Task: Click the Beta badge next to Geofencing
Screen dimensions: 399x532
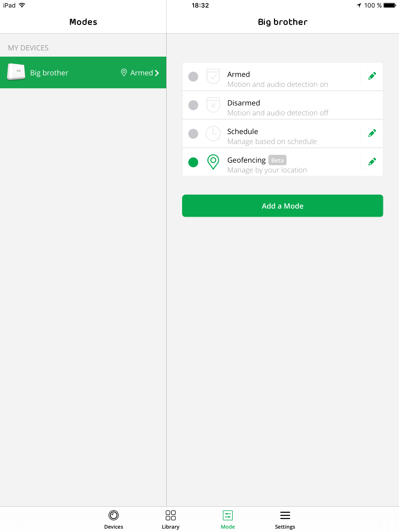Action: coord(277,160)
